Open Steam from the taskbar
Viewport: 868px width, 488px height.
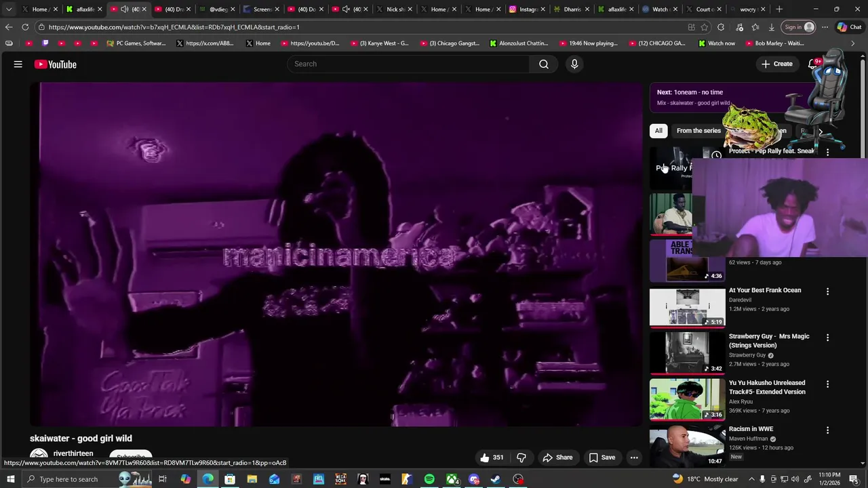coord(496,479)
